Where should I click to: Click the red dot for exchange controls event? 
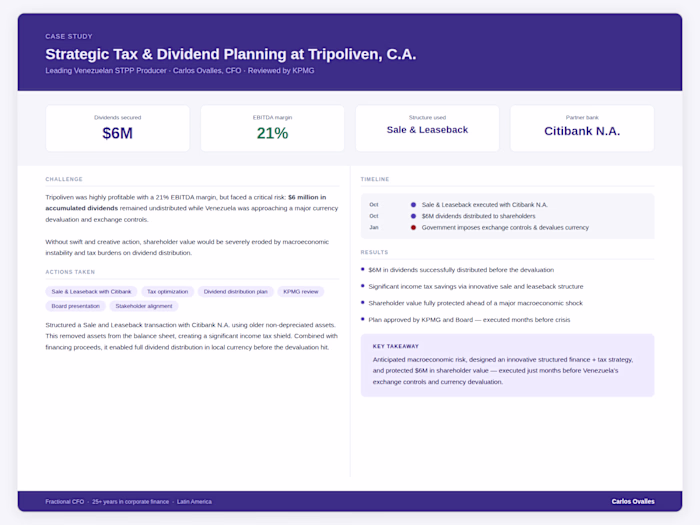click(x=413, y=228)
